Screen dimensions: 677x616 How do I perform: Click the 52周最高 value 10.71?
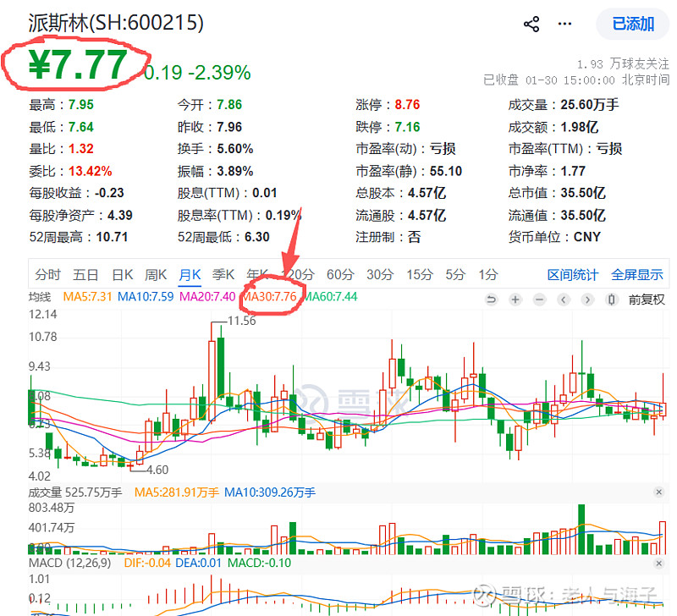point(112,237)
